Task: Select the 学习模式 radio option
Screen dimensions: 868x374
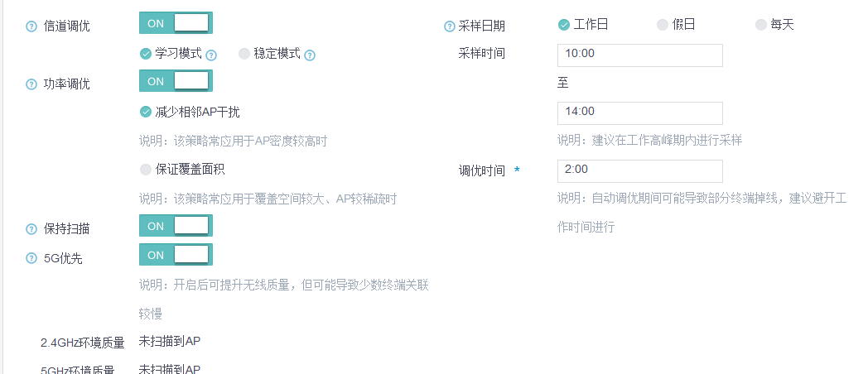Action: pos(146,54)
